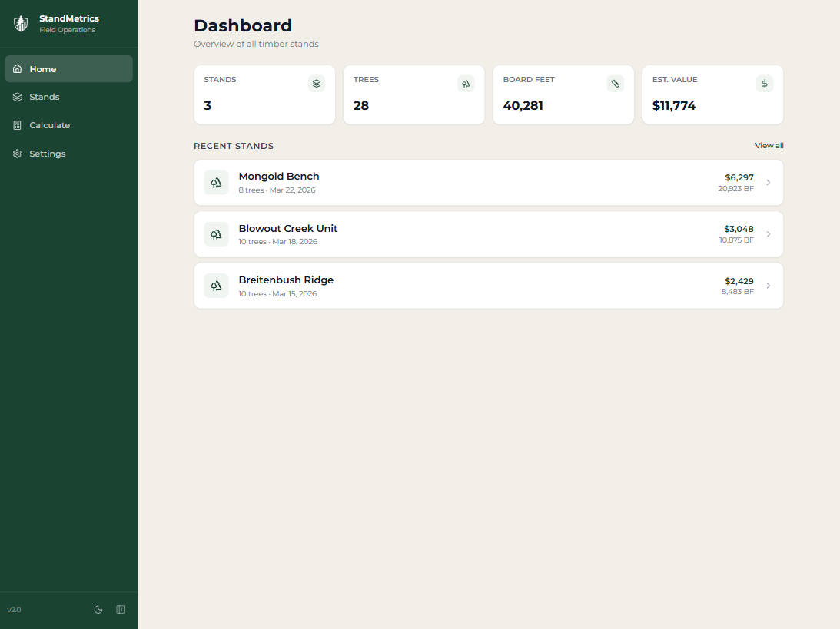Expand Breitenbush Ridge chevron arrow
Screen dimensions: 840x629
tap(769, 286)
